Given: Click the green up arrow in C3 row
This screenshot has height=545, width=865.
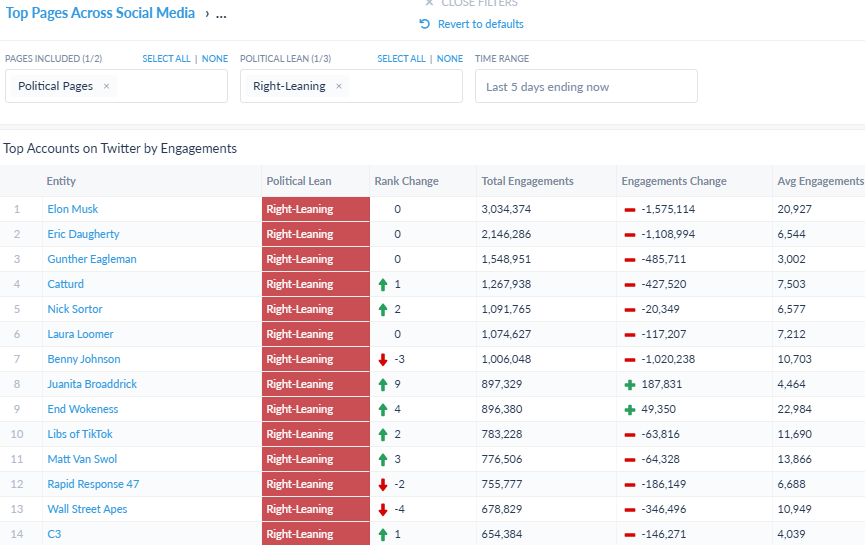Looking at the screenshot, I should coord(383,535).
